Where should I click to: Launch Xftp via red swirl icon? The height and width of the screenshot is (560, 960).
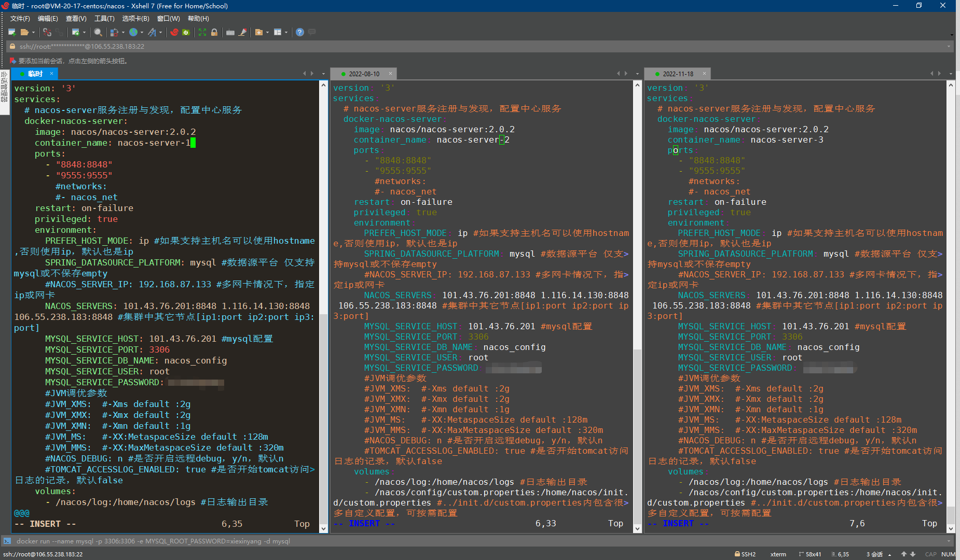point(174,32)
